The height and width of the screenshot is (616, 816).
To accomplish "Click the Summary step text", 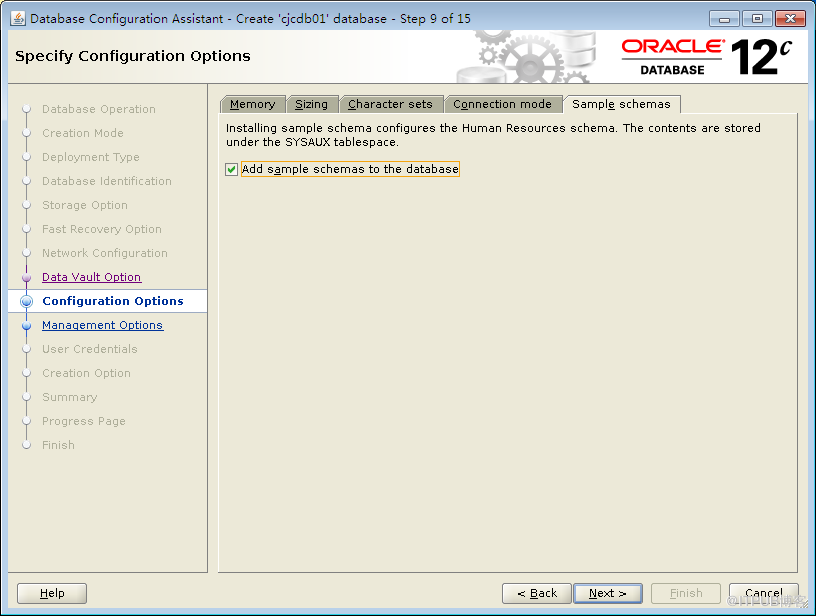I will [70, 397].
